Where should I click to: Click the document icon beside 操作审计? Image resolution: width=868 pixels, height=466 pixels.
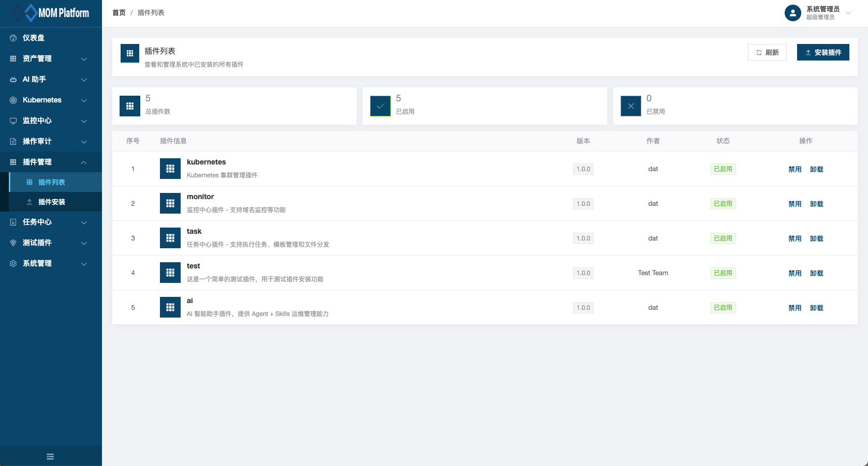[x=13, y=141]
